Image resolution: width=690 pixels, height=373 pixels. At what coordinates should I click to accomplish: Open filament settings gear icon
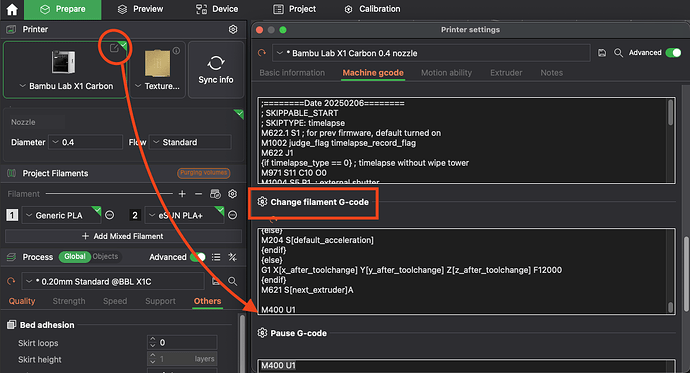[x=233, y=194]
